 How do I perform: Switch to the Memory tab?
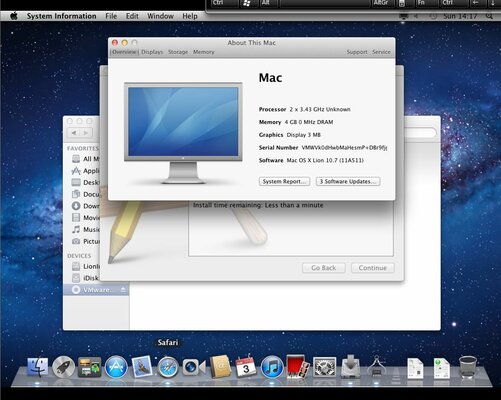(x=204, y=52)
